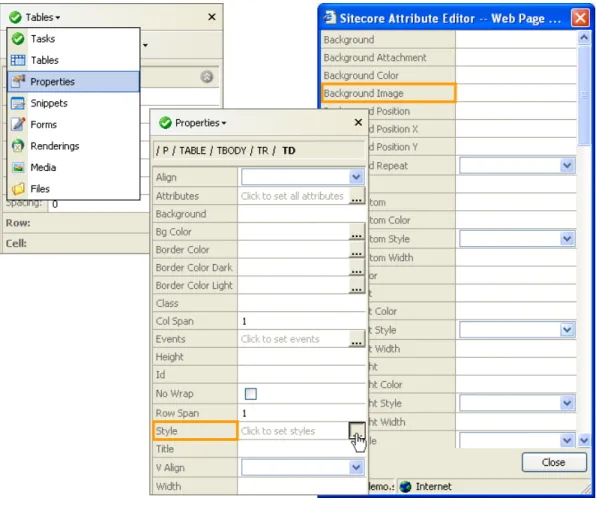Click the Background Color value field in editor
Image resolution: width=596 pixels, height=507 pixels.
516,75
